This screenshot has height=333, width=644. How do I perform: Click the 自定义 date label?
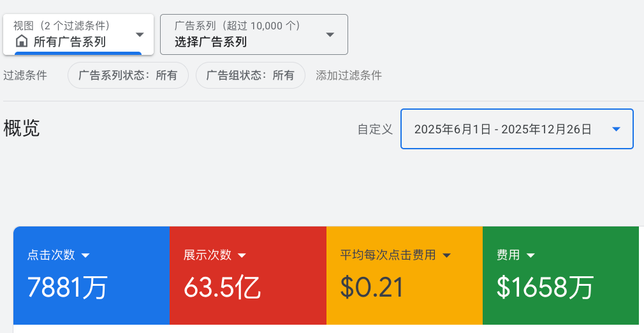[375, 129]
